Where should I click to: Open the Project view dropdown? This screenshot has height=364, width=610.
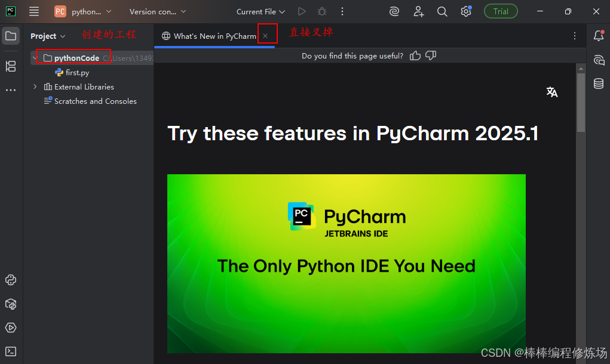pyautogui.click(x=48, y=36)
